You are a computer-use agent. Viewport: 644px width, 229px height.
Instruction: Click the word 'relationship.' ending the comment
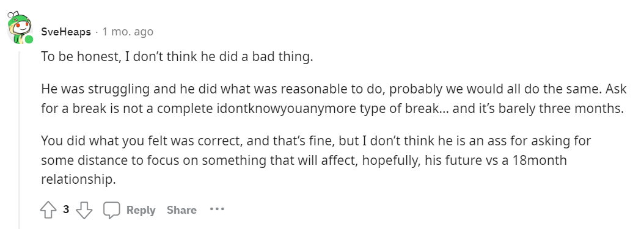78,180
